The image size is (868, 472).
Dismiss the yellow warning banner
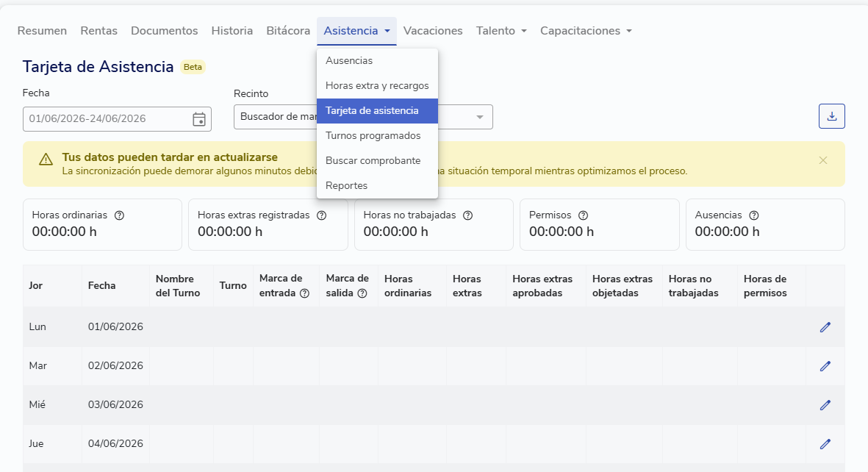(822, 161)
